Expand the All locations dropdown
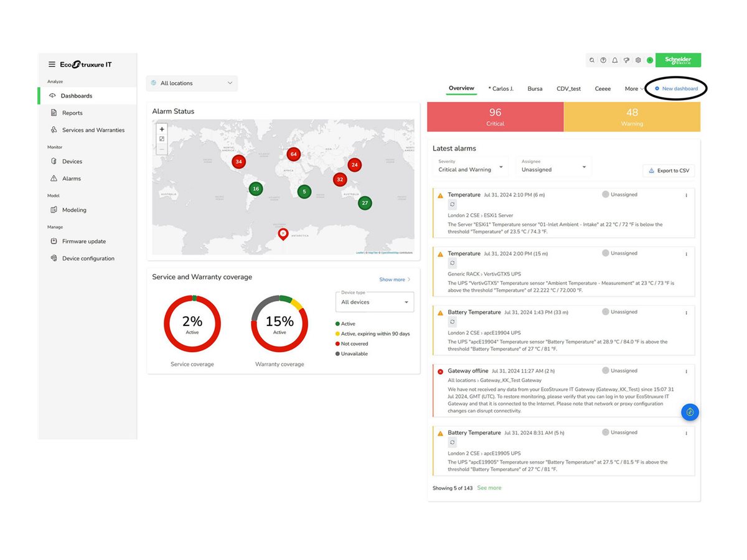 click(192, 83)
